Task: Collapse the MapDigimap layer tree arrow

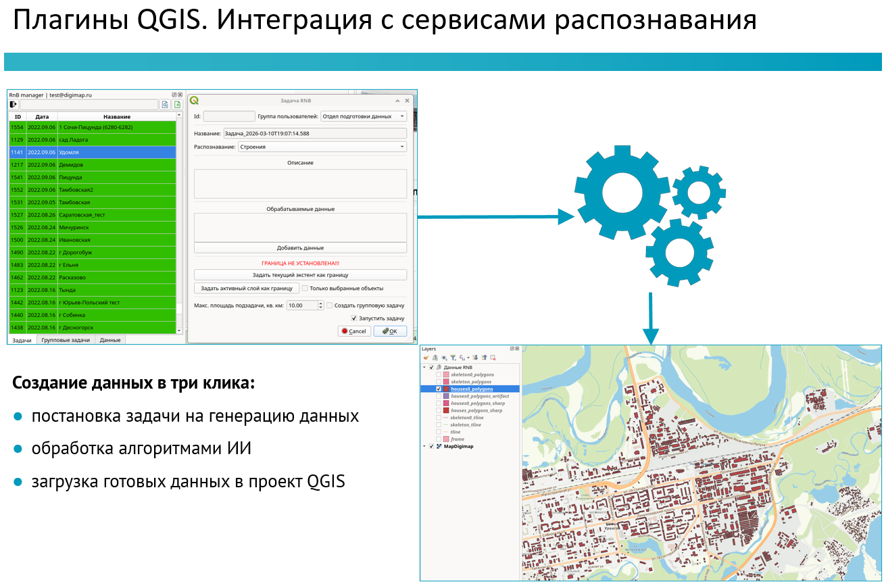Action: pos(424,446)
